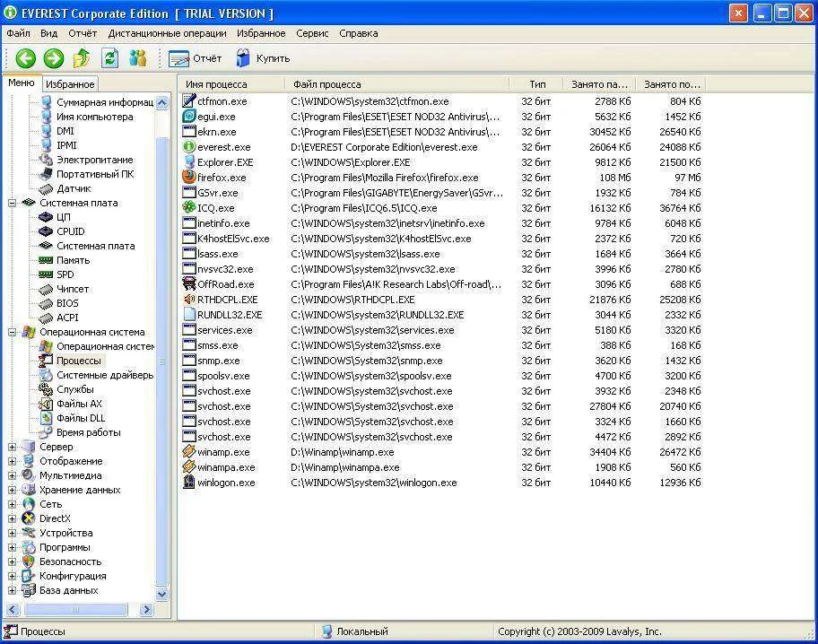The width and height of the screenshot is (818, 644).
Task: Select the winampa.exe process row
Action: point(442,467)
